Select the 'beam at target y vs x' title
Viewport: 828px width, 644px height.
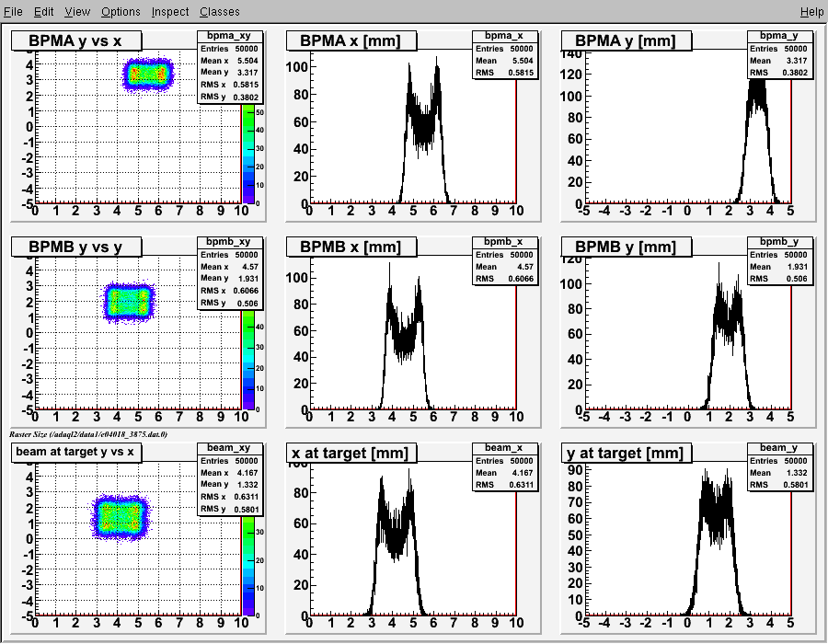tap(76, 453)
